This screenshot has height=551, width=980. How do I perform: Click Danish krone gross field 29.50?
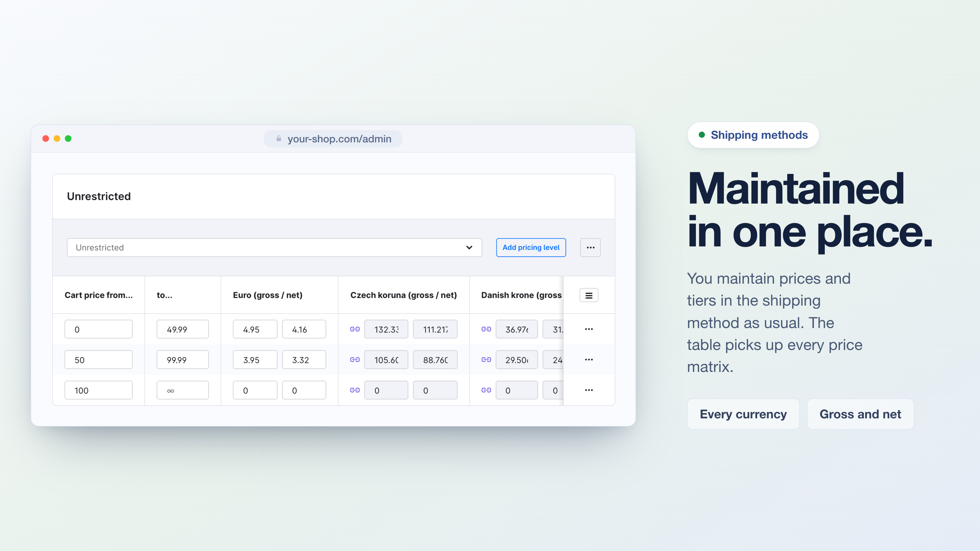[x=517, y=360]
